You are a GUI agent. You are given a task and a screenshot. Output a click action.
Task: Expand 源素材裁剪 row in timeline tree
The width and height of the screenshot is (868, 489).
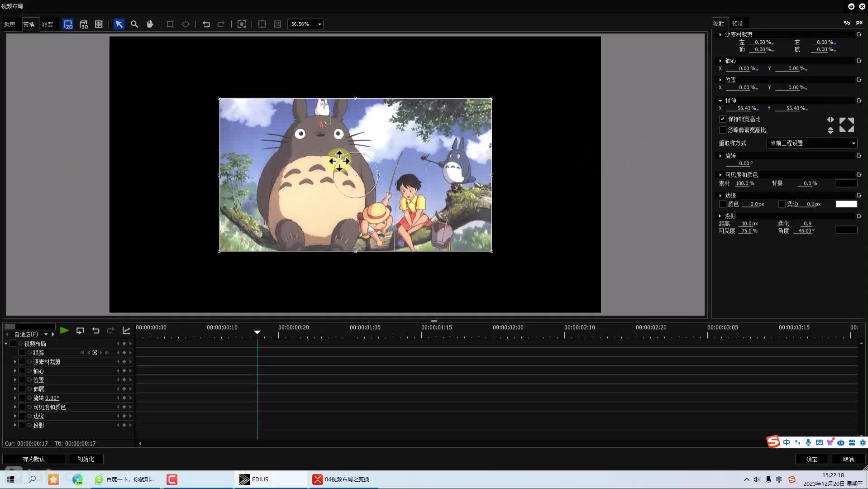15,362
